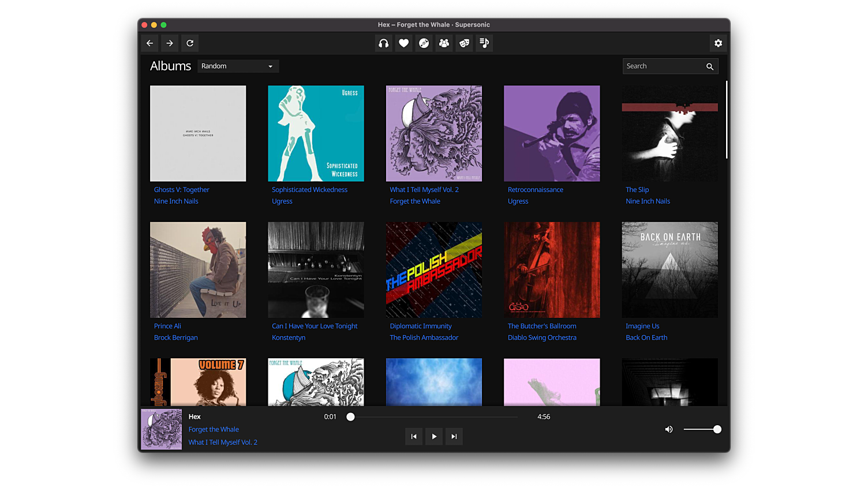The height and width of the screenshot is (488, 868).
Task: Expand the Random sort order dropdown
Action: pyautogui.click(x=238, y=66)
